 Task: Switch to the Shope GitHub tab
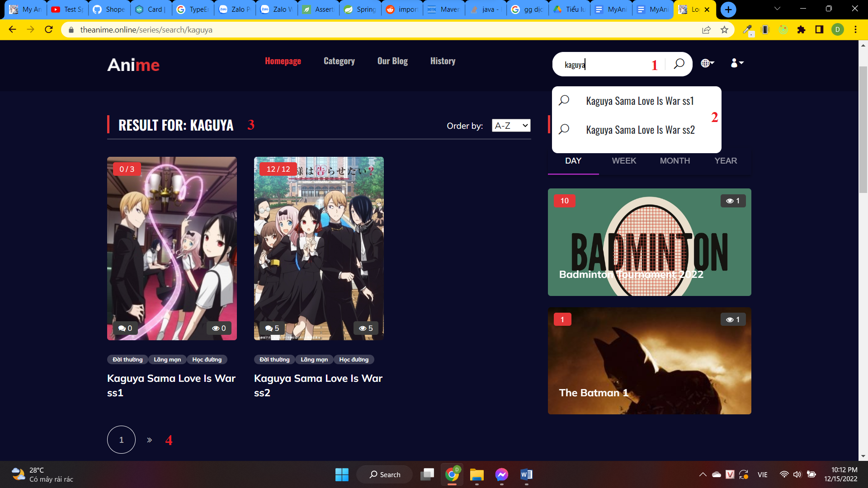[109, 9]
